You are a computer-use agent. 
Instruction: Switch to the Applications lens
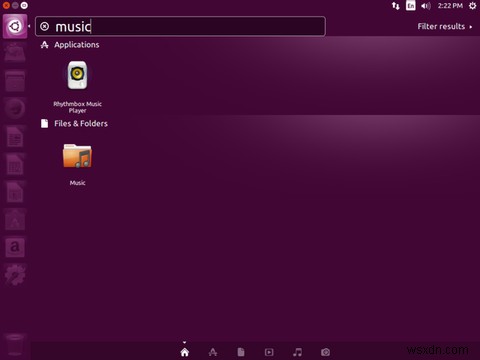click(213, 352)
